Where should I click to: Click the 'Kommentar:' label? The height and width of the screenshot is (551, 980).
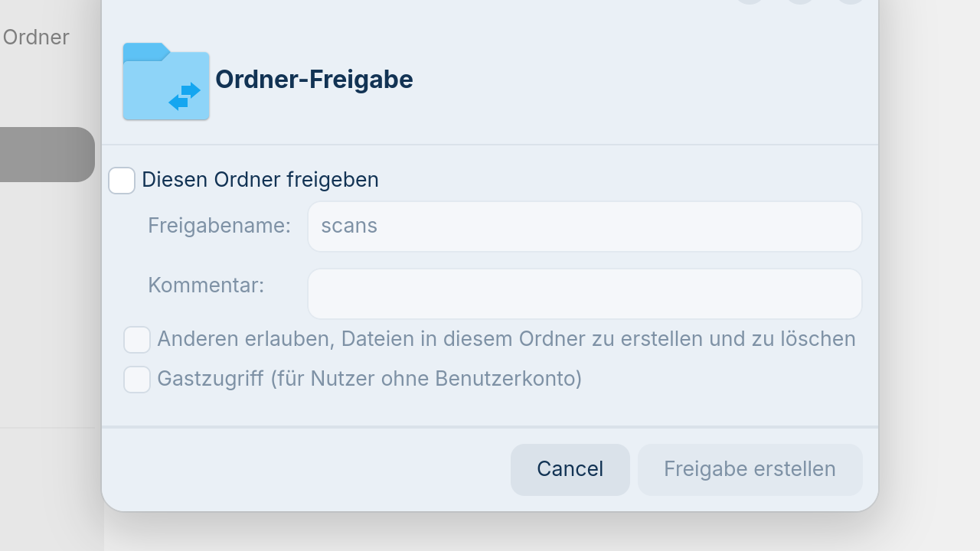[206, 285]
